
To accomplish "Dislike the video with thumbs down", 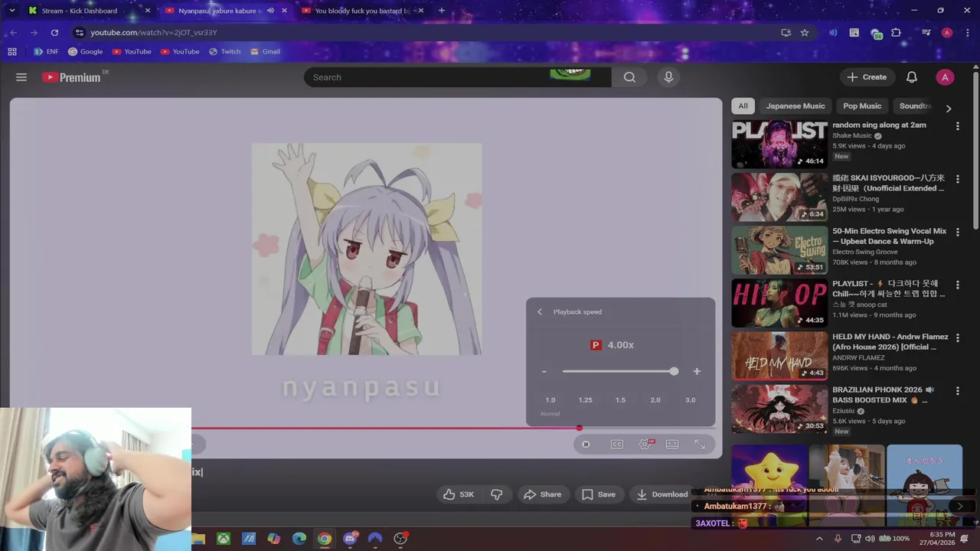I will (496, 494).
